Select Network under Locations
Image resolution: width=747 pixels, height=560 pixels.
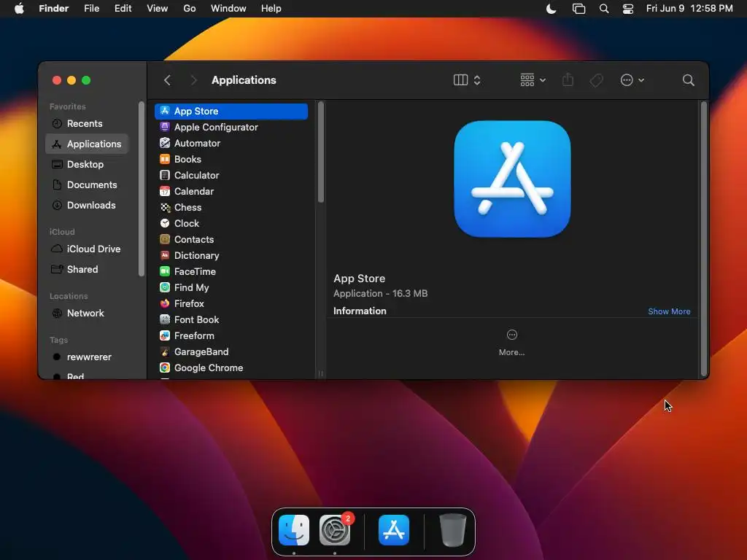[x=88, y=314]
